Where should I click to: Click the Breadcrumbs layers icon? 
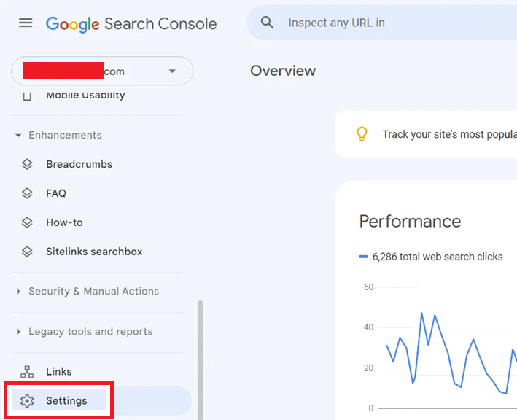coord(27,164)
